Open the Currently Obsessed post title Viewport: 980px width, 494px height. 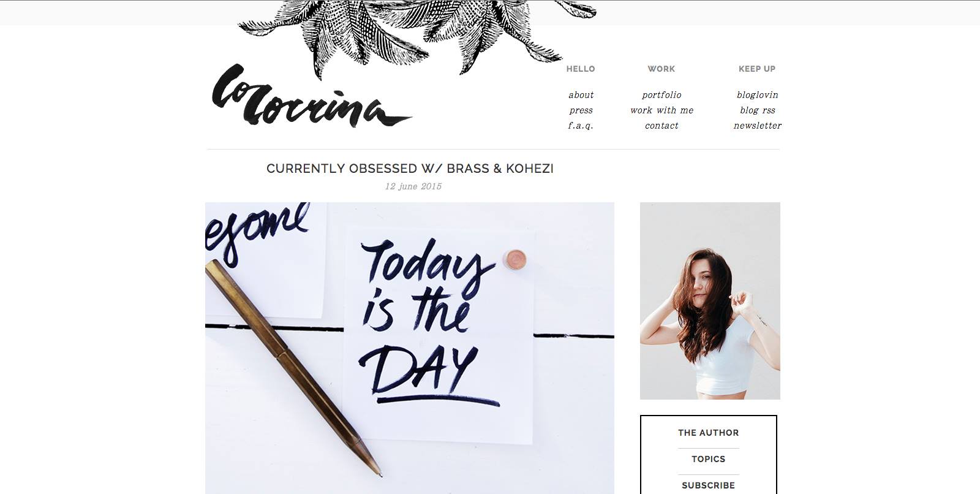click(x=410, y=169)
